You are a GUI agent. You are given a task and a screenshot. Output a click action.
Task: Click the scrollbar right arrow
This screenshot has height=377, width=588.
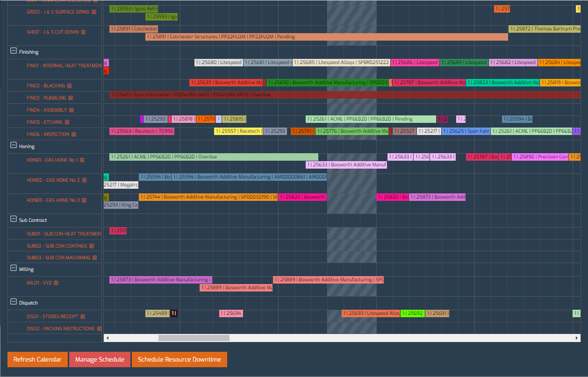[577, 338]
